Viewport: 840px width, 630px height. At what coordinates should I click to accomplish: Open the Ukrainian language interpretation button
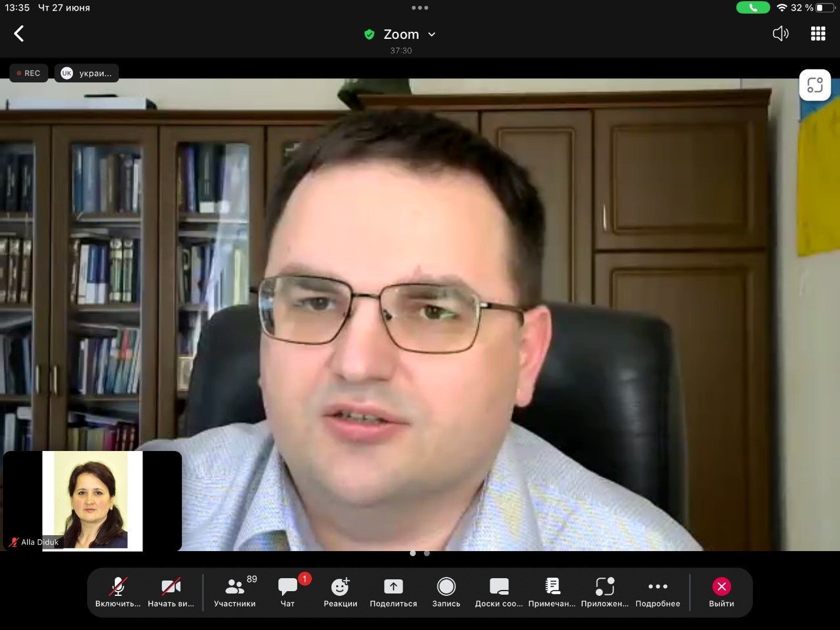87,73
